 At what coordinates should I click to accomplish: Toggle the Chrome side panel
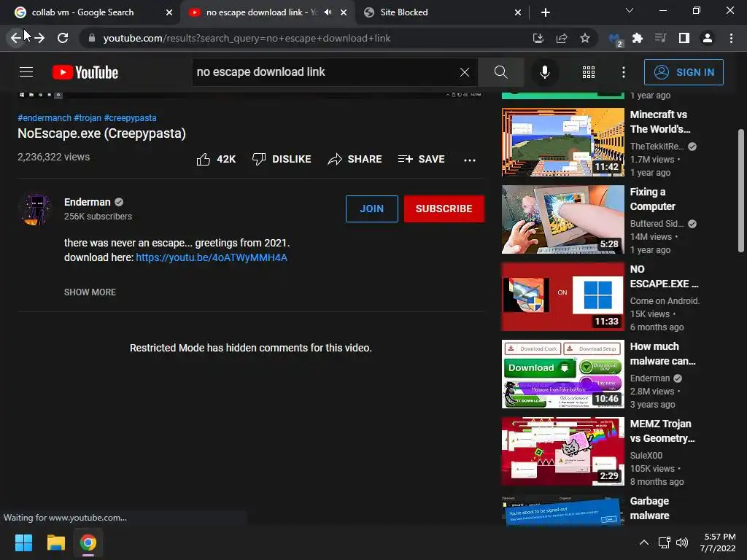(684, 38)
